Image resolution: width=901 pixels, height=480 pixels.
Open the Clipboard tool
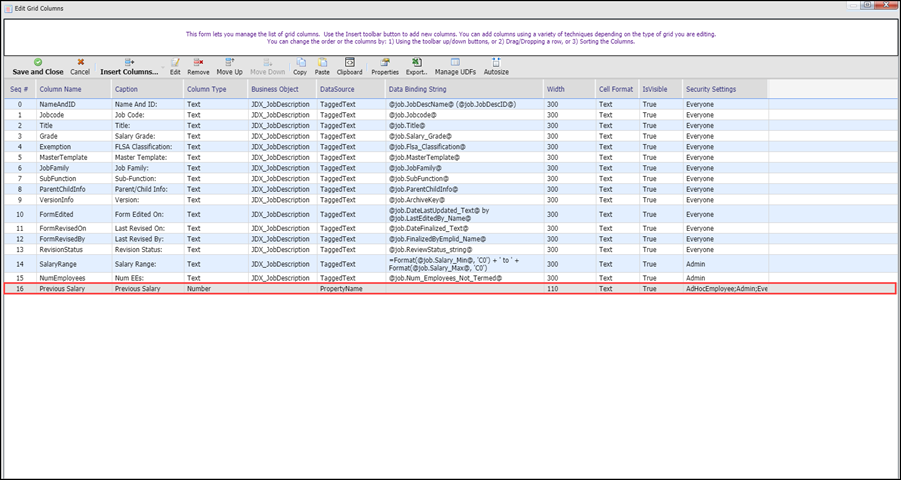pyautogui.click(x=349, y=67)
